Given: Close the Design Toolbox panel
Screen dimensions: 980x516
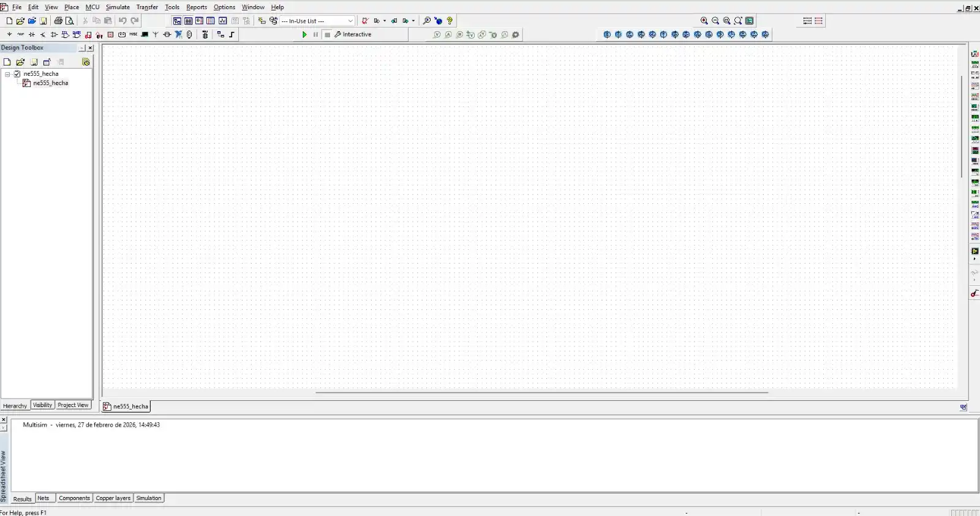Looking at the screenshot, I should click(90, 48).
